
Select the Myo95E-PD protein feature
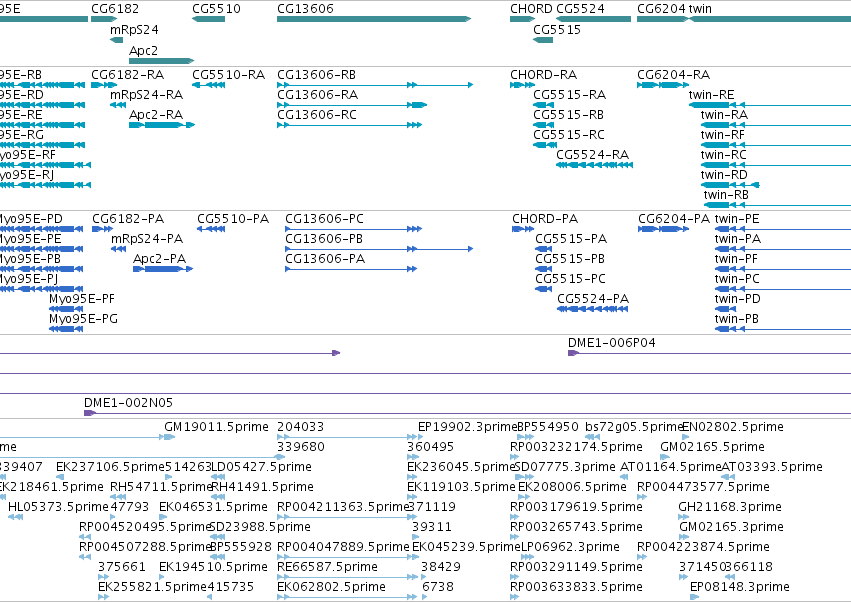click(41, 229)
